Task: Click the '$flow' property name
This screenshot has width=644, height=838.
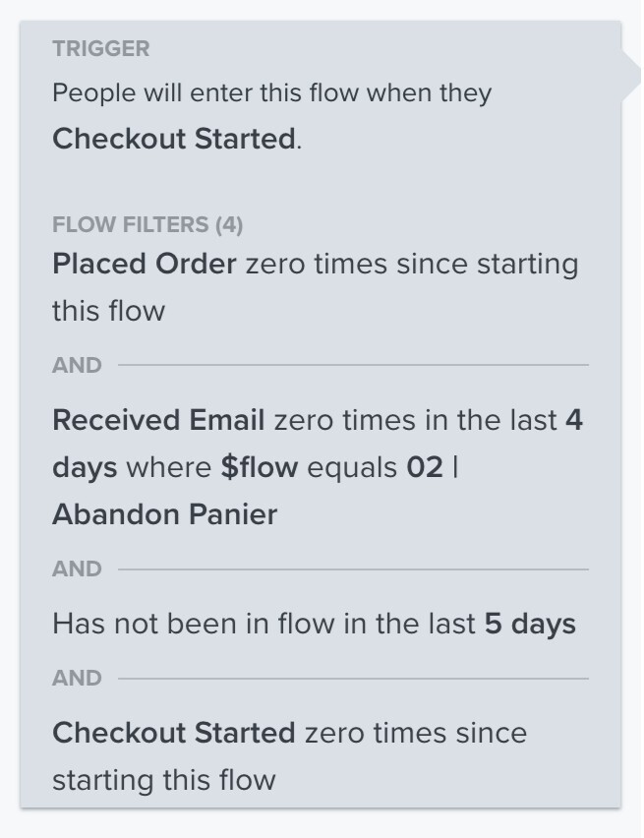Action: pos(260,467)
